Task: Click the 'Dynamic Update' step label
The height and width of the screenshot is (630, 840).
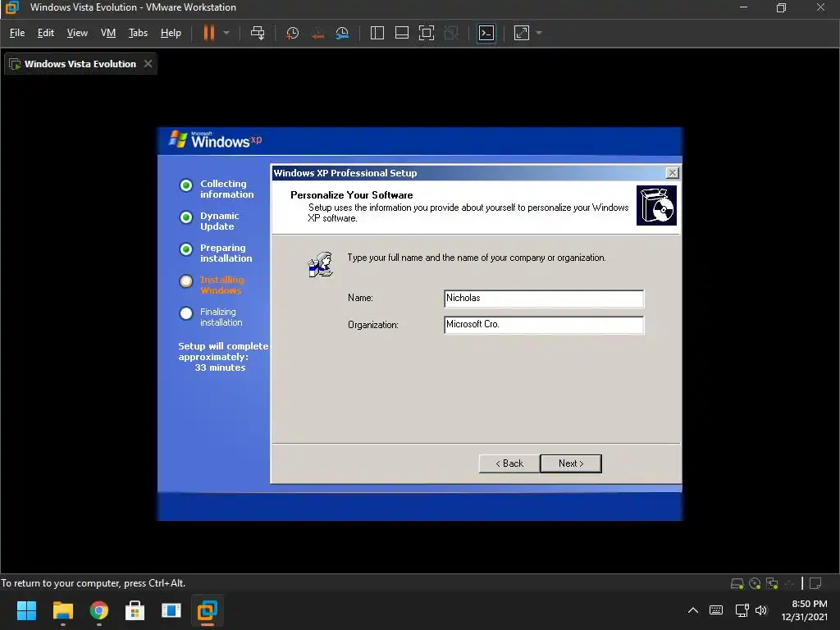Action: pos(219,221)
